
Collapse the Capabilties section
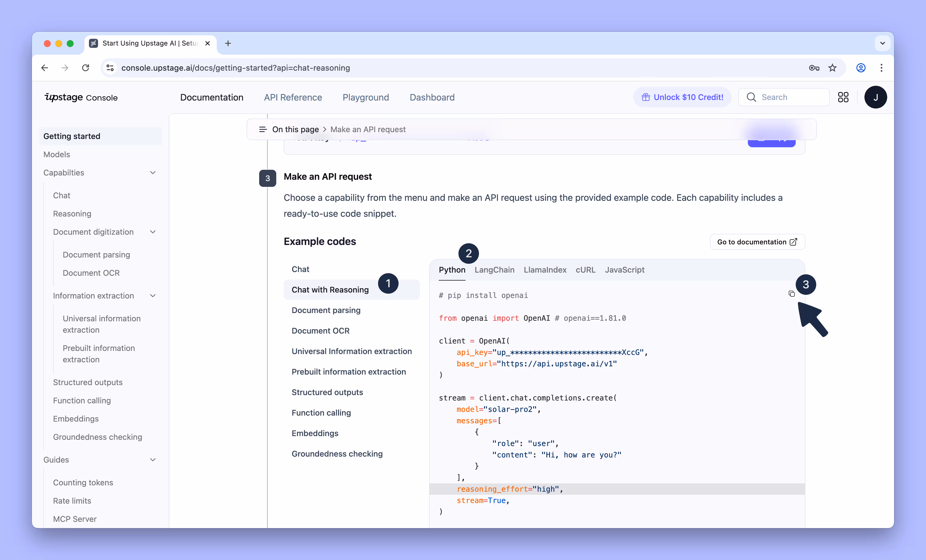(x=153, y=173)
